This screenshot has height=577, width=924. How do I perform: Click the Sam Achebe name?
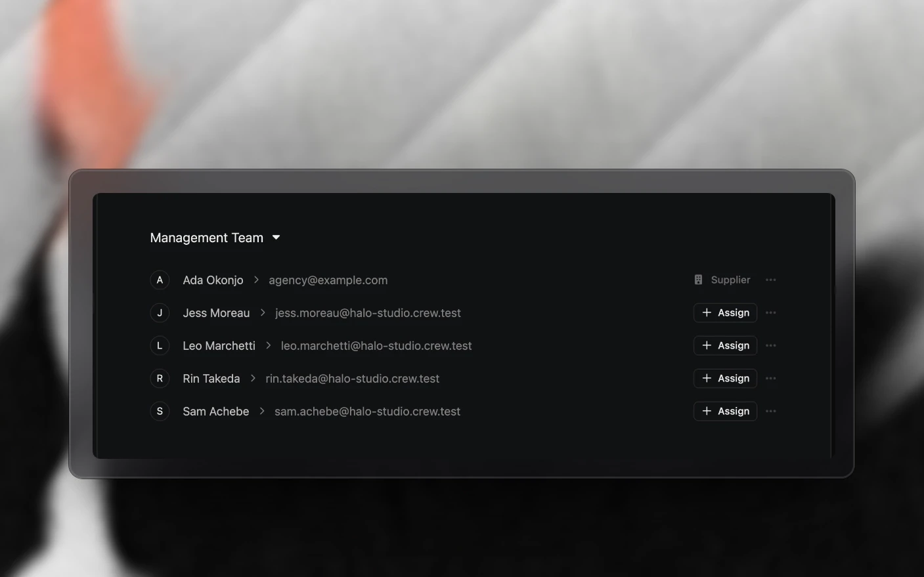[x=215, y=412]
